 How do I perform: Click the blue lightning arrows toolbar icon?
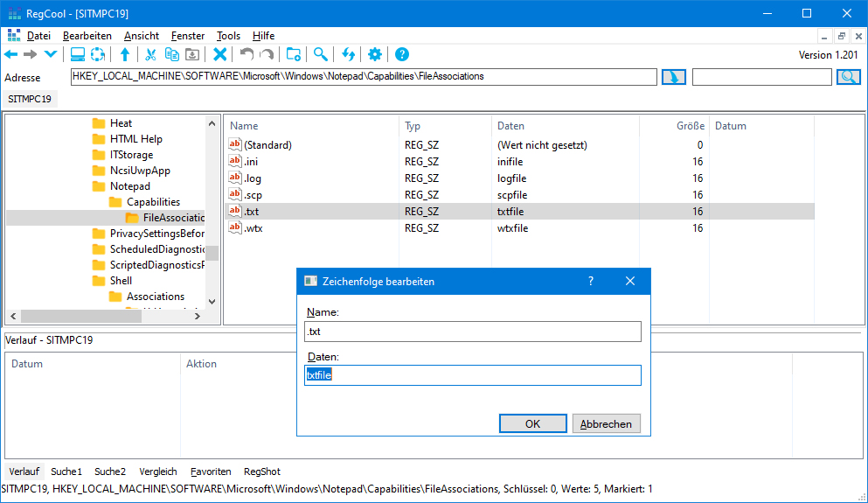tap(348, 54)
